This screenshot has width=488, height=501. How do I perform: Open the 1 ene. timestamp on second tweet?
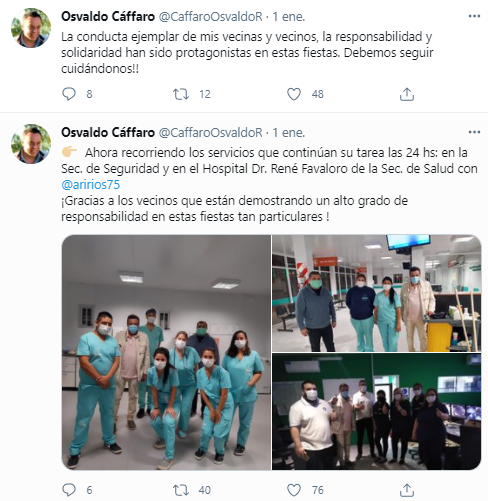click(289, 133)
